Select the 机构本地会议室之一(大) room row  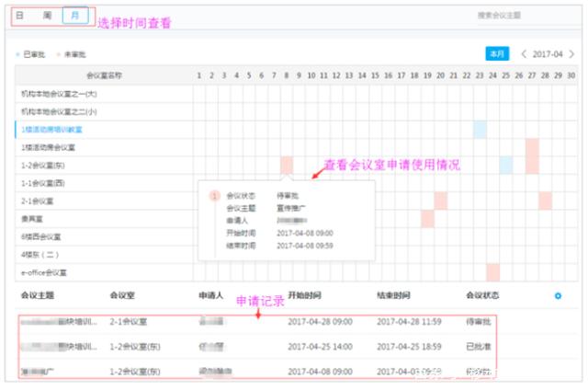(x=59, y=93)
